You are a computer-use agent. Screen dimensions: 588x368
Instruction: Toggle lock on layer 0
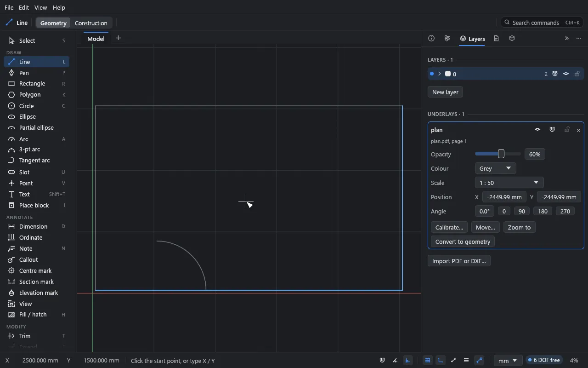577,74
